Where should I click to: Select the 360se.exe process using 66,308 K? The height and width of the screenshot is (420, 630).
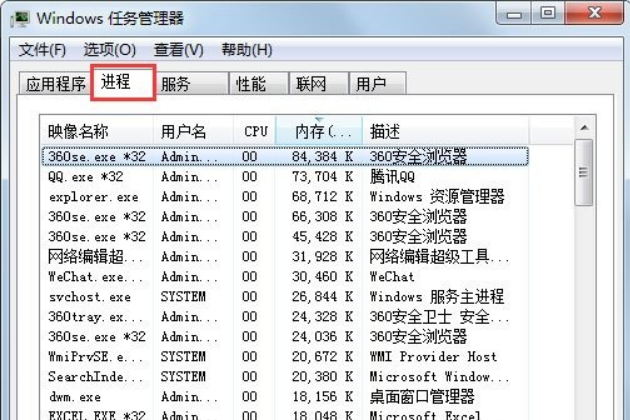[x=285, y=217]
